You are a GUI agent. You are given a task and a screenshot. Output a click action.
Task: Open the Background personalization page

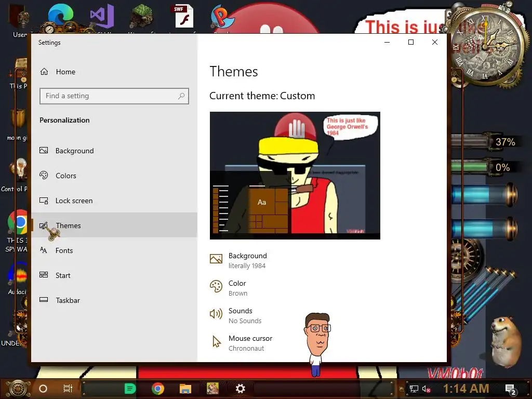point(114,151)
